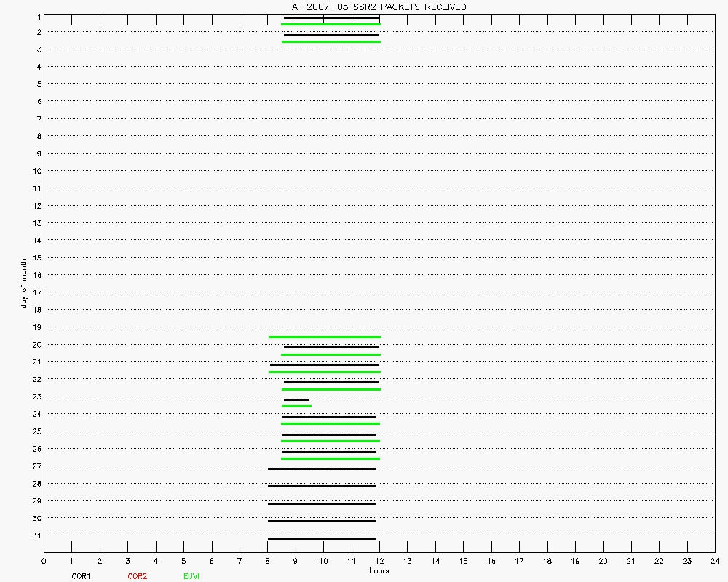Screen dimensions: 728x582
Task: Click the red COR2 legend label
Action: [137, 576]
